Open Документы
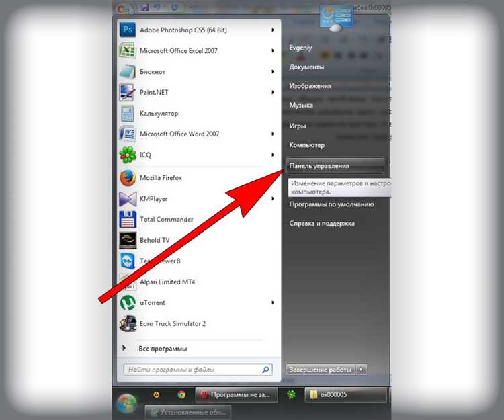 click(x=306, y=67)
